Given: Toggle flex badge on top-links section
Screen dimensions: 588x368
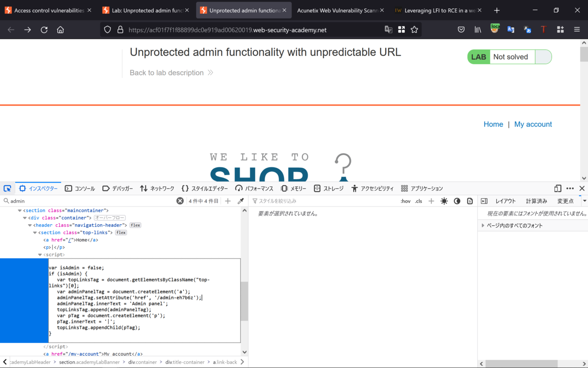Looking at the screenshot, I should pyautogui.click(x=121, y=233).
